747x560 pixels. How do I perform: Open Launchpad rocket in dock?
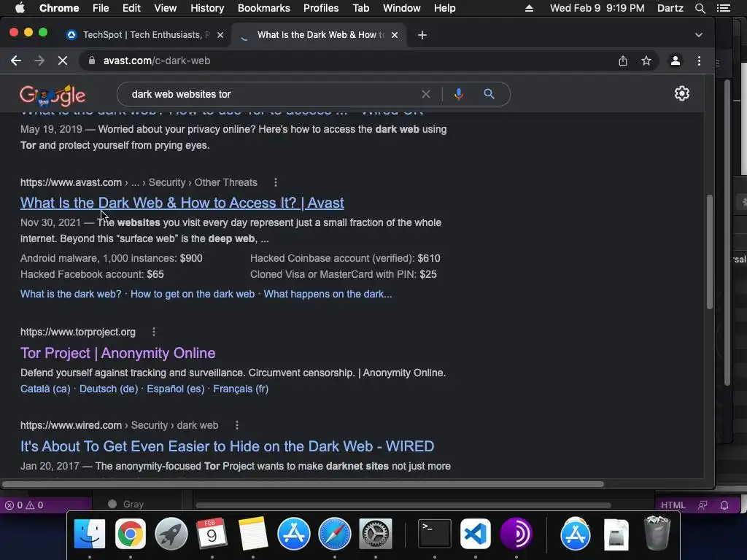(x=171, y=533)
